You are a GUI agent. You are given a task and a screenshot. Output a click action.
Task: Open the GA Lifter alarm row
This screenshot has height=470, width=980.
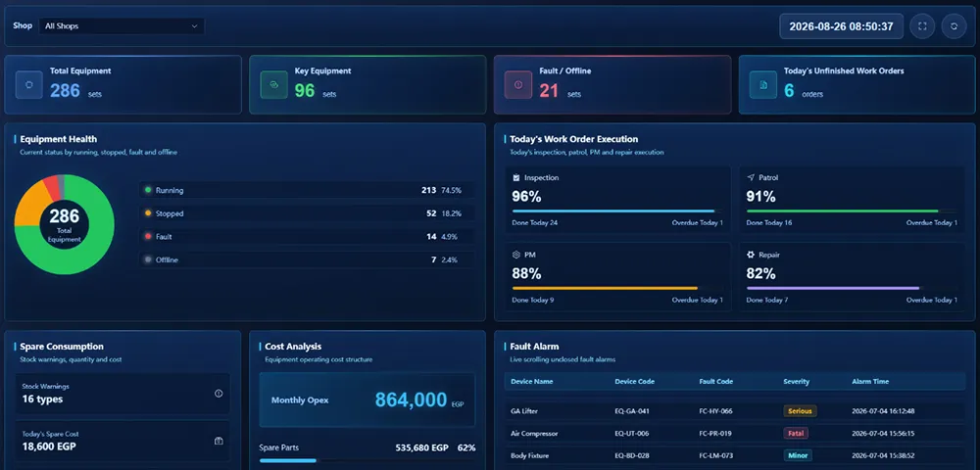(734, 411)
